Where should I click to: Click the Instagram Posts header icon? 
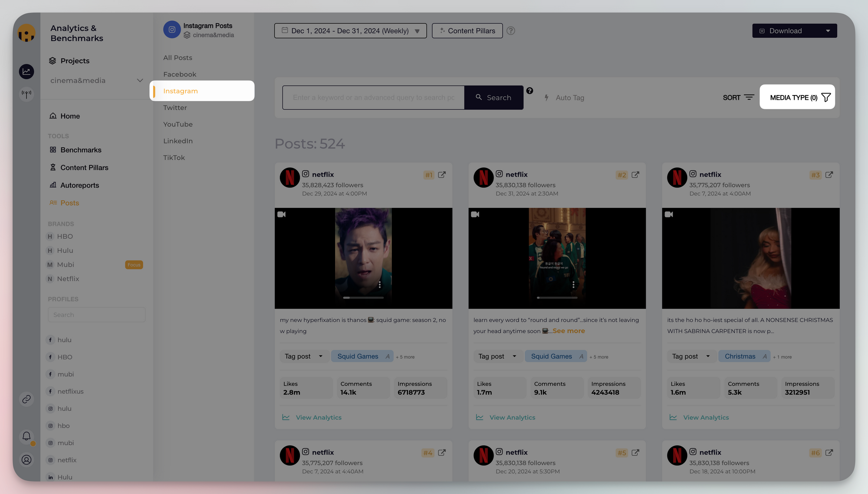(x=172, y=30)
